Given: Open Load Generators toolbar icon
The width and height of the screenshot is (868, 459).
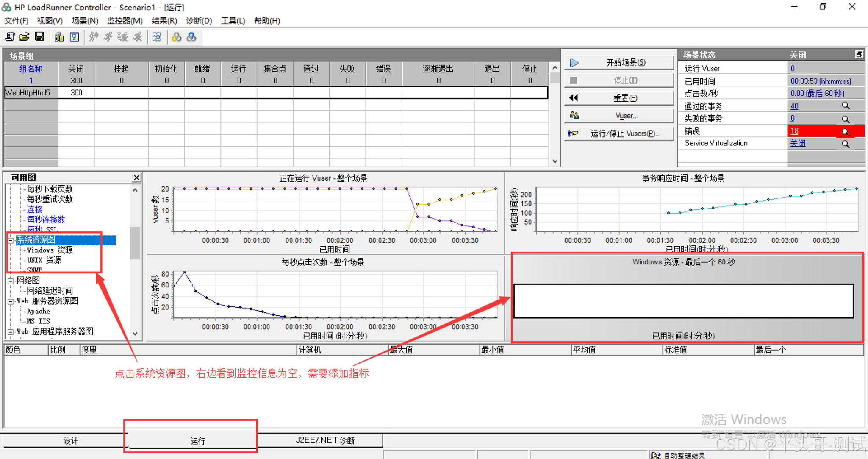Looking at the screenshot, I should click(59, 37).
